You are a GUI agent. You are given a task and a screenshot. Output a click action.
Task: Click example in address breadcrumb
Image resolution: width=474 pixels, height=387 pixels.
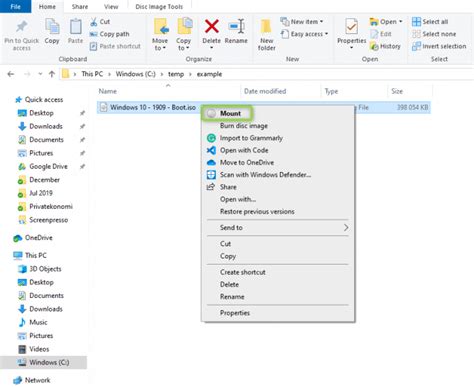coord(209,74)
